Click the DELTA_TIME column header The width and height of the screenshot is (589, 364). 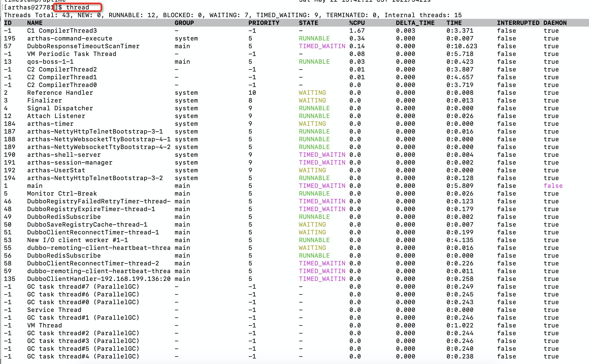[x=415, y=23]
